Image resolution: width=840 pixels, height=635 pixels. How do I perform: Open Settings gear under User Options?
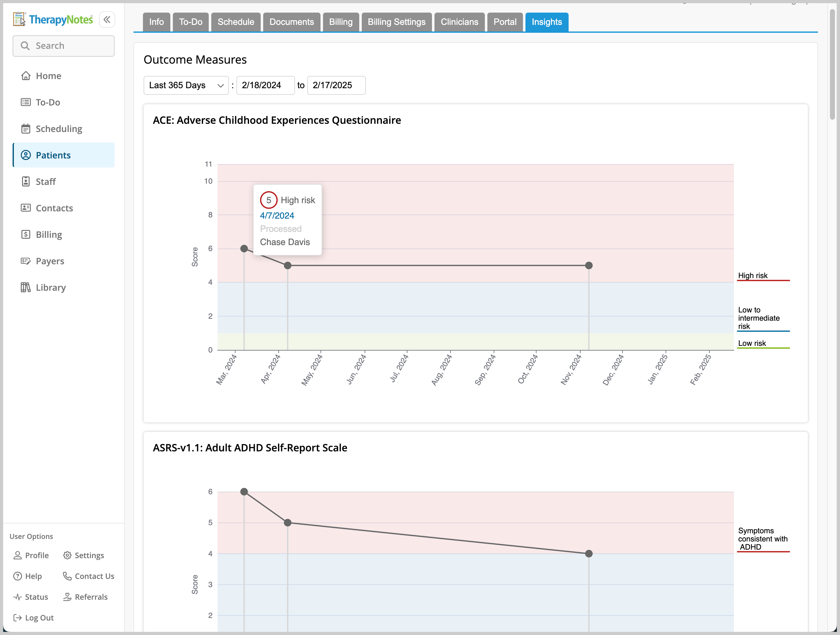tap(67, 555)
